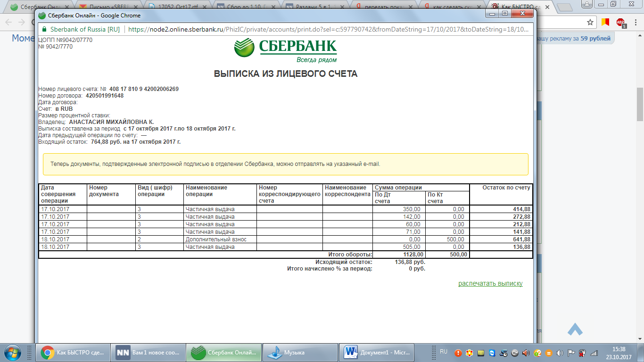Screen dimensions: 644x362
Task: Open the 'Музыка' taskbar button
Action: click(x=300, y=352)
